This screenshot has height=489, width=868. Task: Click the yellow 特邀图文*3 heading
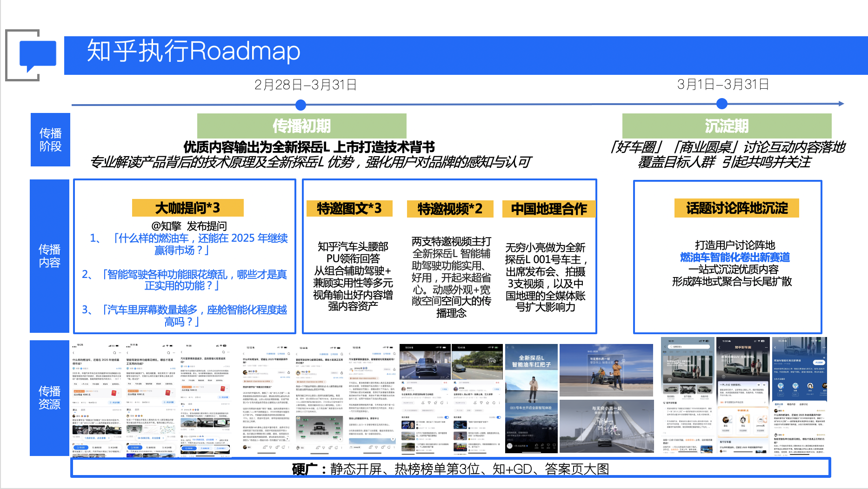[349, 209]
